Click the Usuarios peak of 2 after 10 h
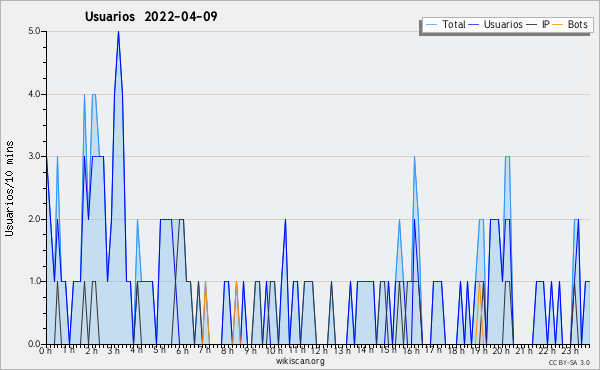The image size is (600, 370). pos(285,220)
